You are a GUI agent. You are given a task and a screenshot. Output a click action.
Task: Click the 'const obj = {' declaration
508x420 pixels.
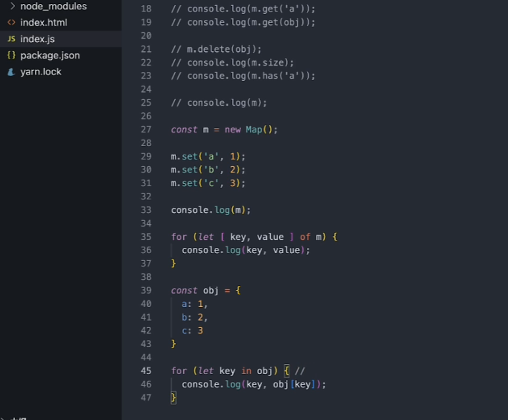[x=206, y=291]
